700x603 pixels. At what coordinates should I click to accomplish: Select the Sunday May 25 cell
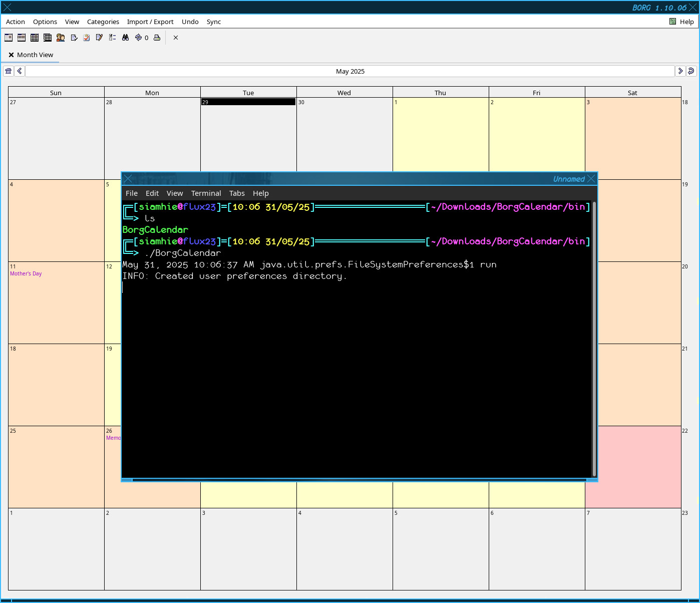pos(56,467)
